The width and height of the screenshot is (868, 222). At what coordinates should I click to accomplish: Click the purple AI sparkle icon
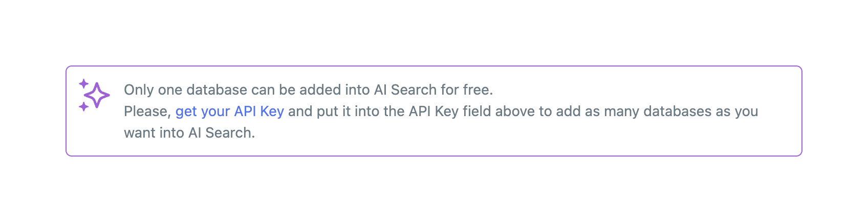(94, 95)
